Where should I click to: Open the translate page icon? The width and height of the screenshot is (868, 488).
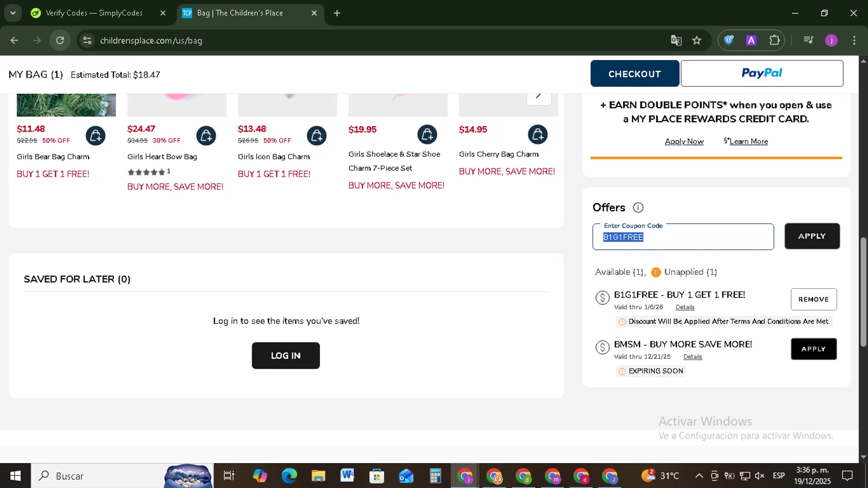pyautogui.click(x=676, y=41)
